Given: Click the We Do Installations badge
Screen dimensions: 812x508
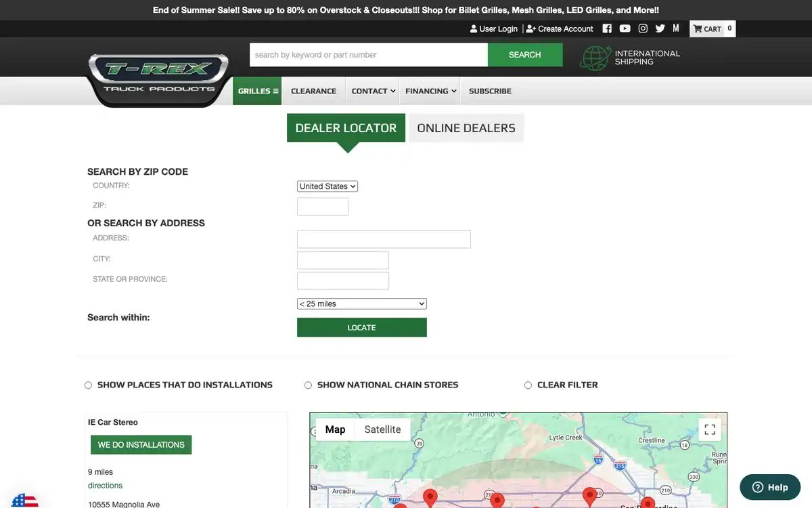Looking at the screenshot, I should [141, 445].
